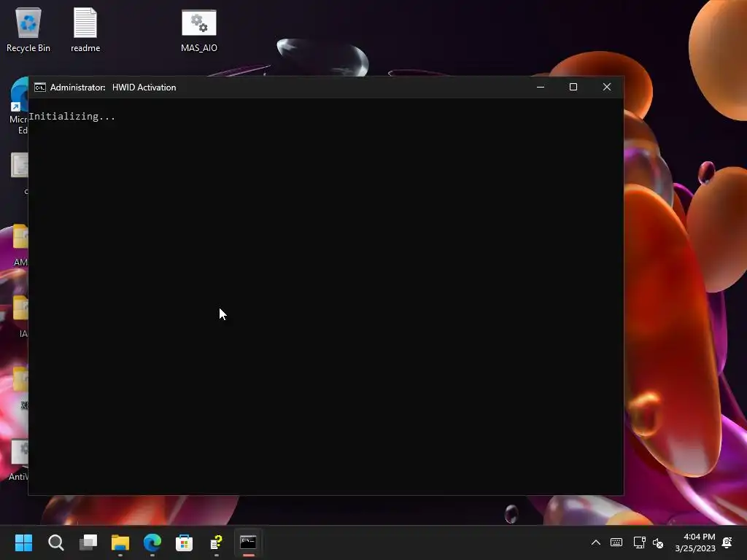Screen dimensions: 747x560
Task: Show hidden system tray icons
Action: click(x=595, y=542)
